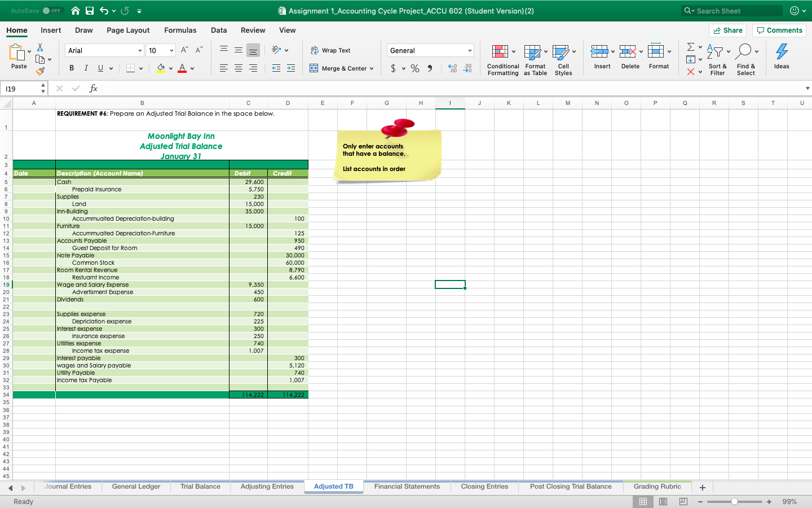Click the Share button

(x=727, y=30)
